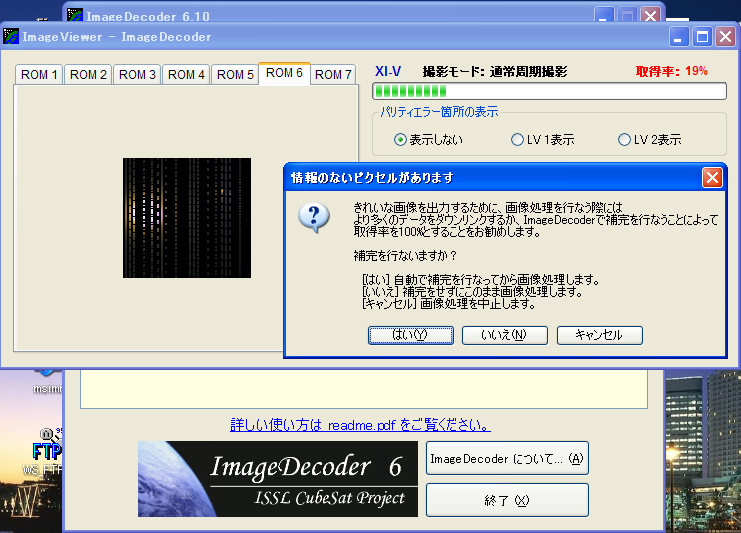Viewport: 741px width, 533px height.
Task: Click the XI-V satellite label
Action: click(388, 71)
